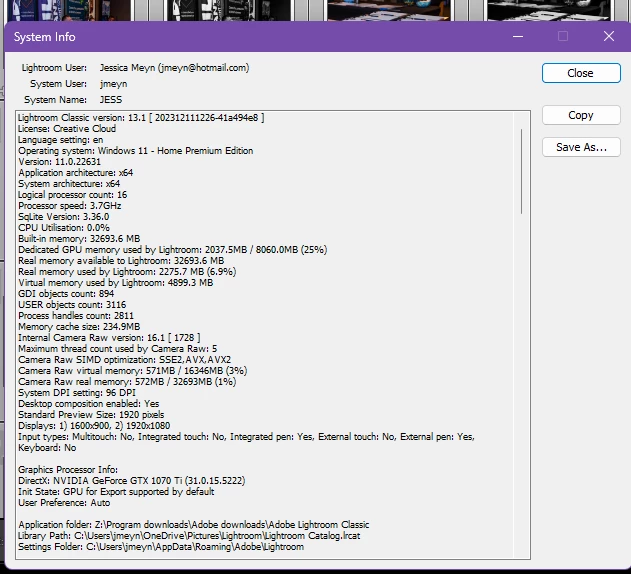Click the 'Processor speed: 3.7GHz' line

click(70, 205)
